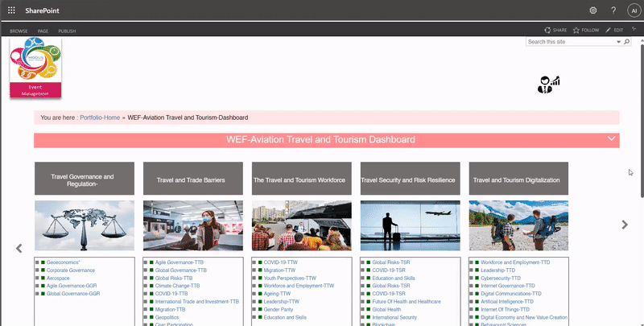The width and height of the screenshot is (644, 326).
Task: Open the masked airport traveler thumbnail
Action: (193, 225)
